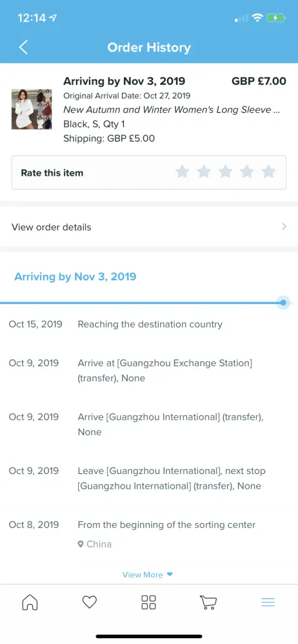
Task: Rate the item three stars
Action: pyautogui.click(x=225, y=172)
